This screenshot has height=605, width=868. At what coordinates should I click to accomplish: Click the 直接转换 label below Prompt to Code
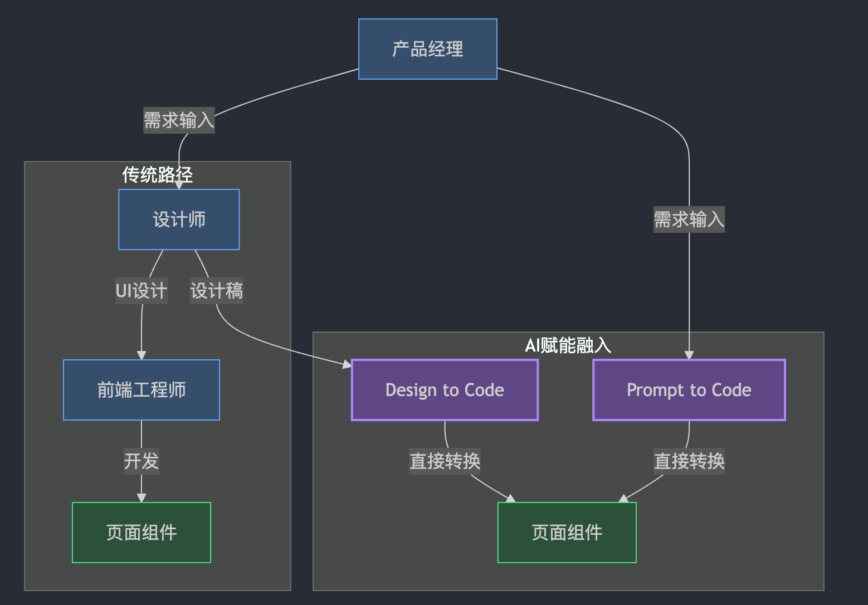689,461
